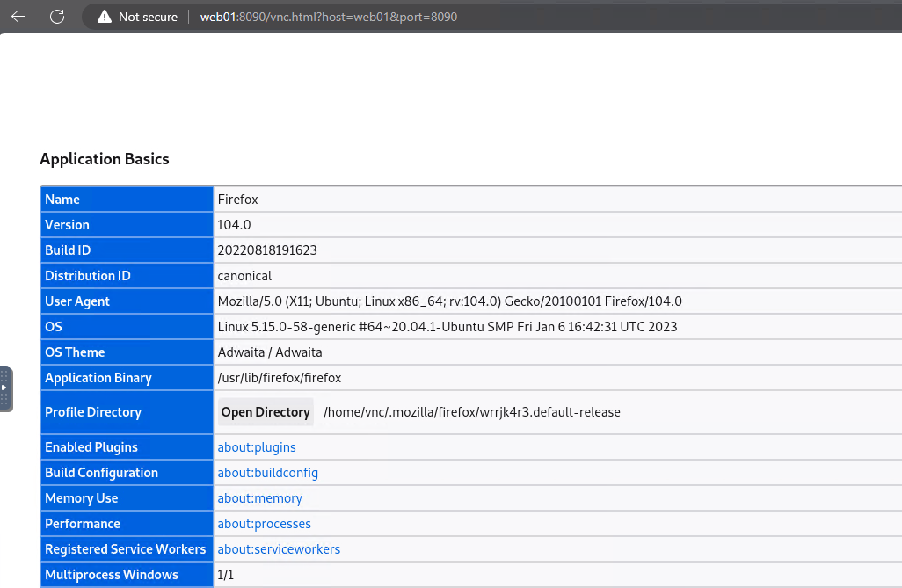This screenshot has height=588, width=902.
Task: Expand the noVNC control bar handle
Action: tap(4, 388)
